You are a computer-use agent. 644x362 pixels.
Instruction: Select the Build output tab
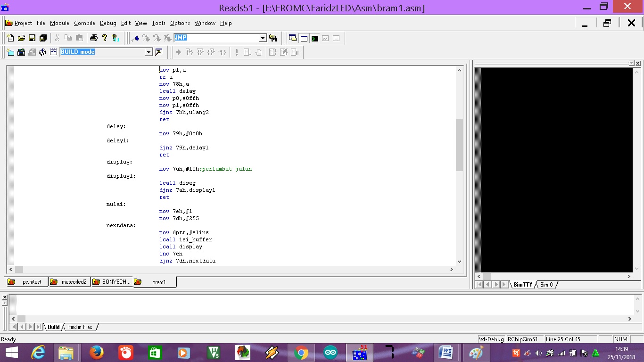click(x=54, y=327)
